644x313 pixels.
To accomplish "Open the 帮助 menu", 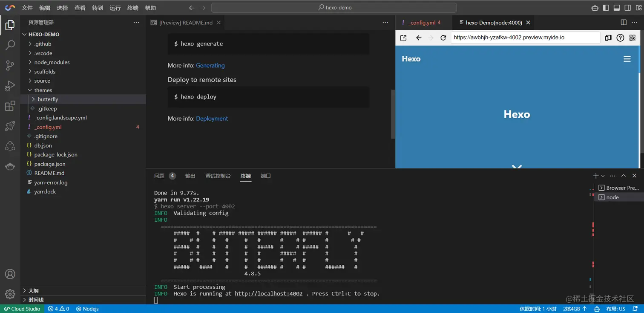I will coord(150,8).
